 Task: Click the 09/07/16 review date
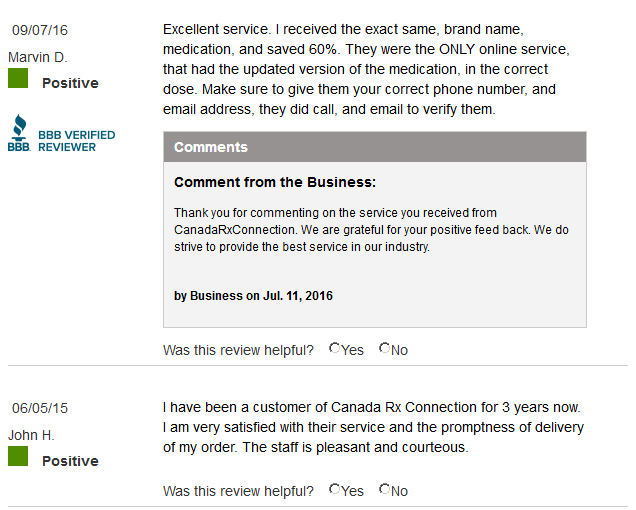[40, 30]
